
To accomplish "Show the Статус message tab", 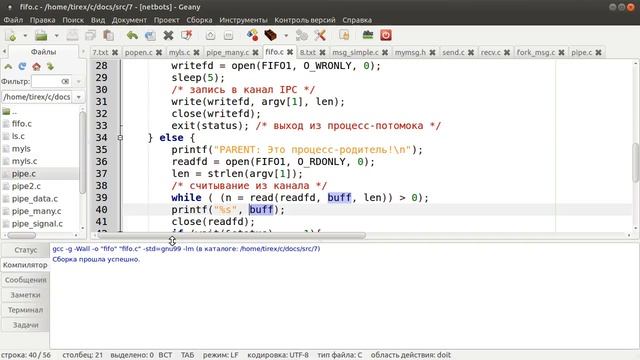I will pyautogui.click(x=25, y=250).
